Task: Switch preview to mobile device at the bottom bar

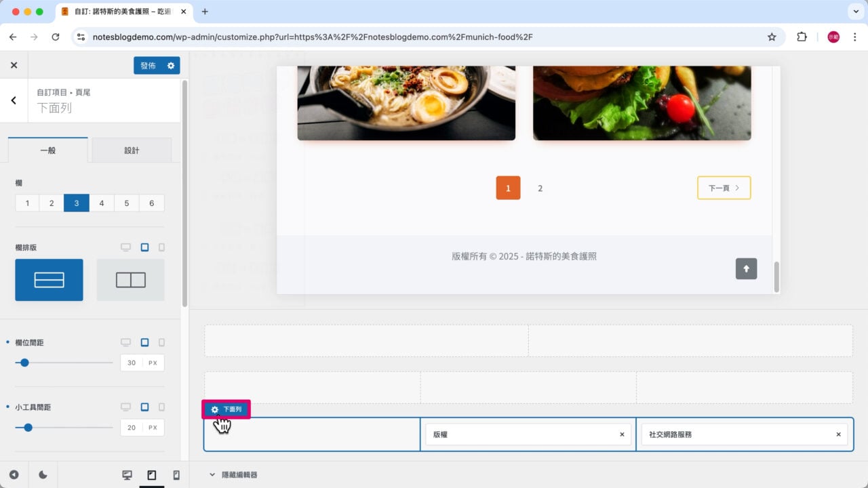Action: pyautogui.click(x=176, y=475)
